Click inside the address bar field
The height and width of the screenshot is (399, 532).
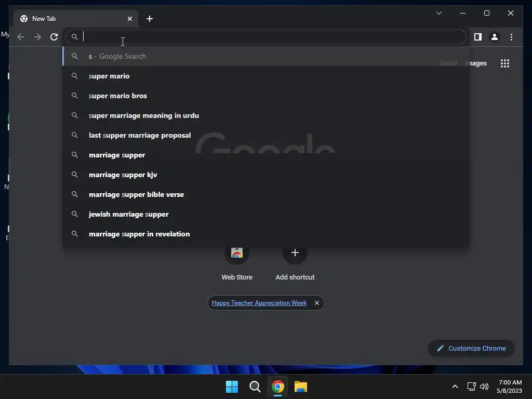click(x=265, y=37)
